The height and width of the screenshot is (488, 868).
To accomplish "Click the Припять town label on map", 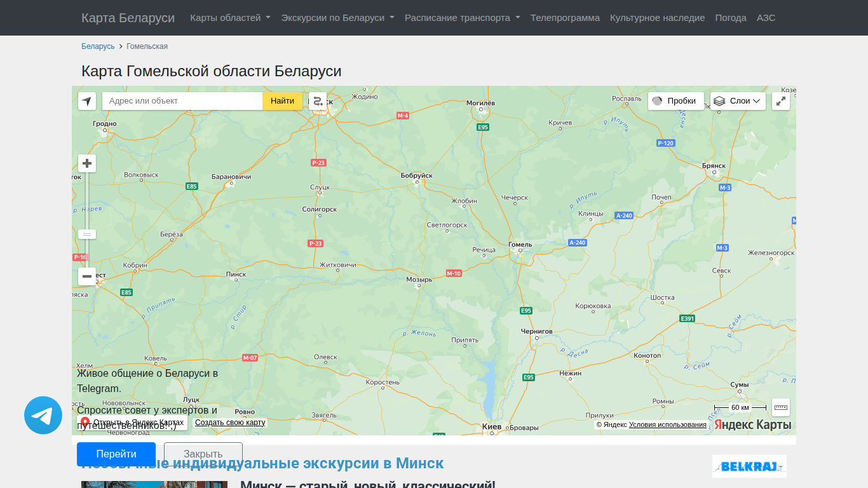I will click(465, 340).
